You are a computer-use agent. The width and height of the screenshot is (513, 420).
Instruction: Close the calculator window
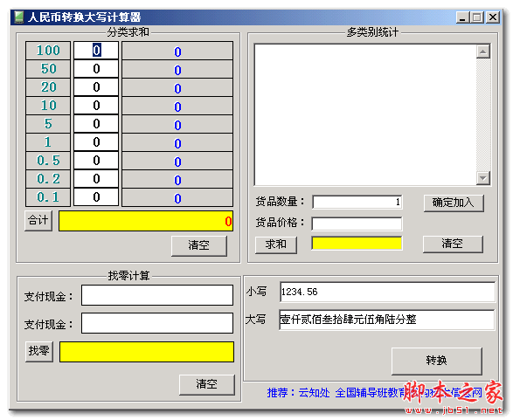click(x=493, y=17)
